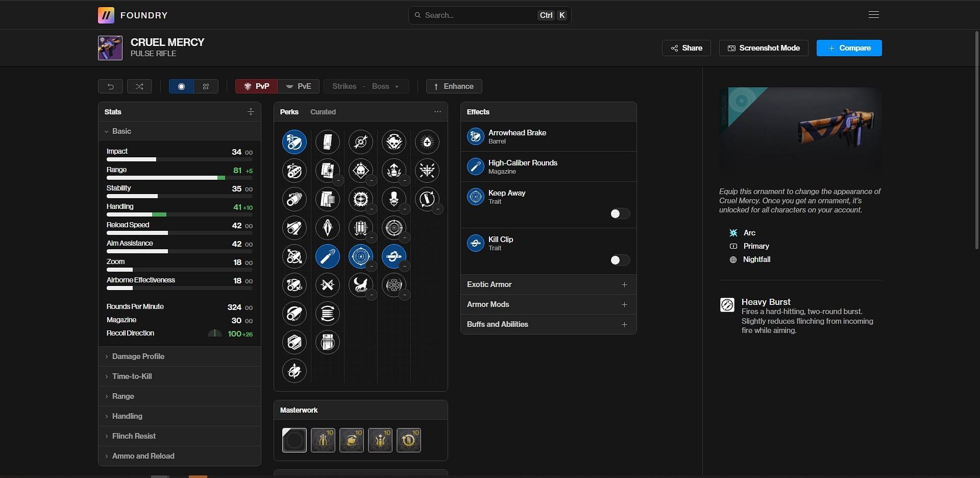Switch to single-perk view mode button
The image size is (980, 478).
click(181, 86)
